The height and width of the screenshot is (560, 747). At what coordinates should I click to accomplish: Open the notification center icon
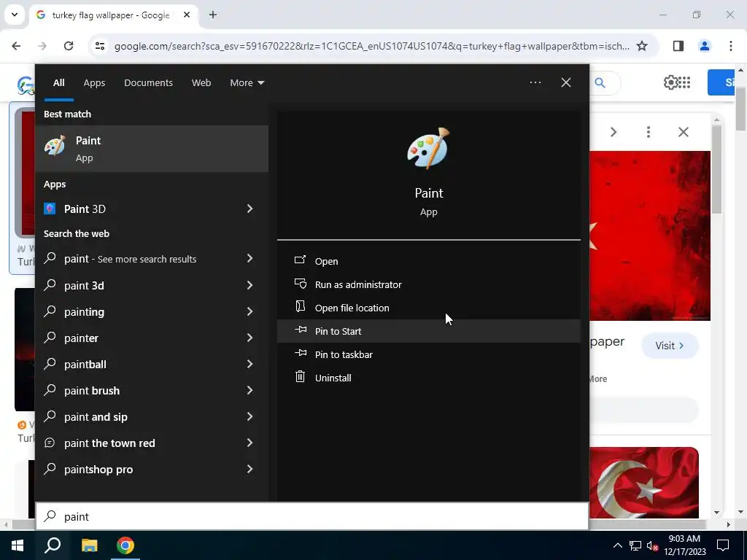click(723, 545)
